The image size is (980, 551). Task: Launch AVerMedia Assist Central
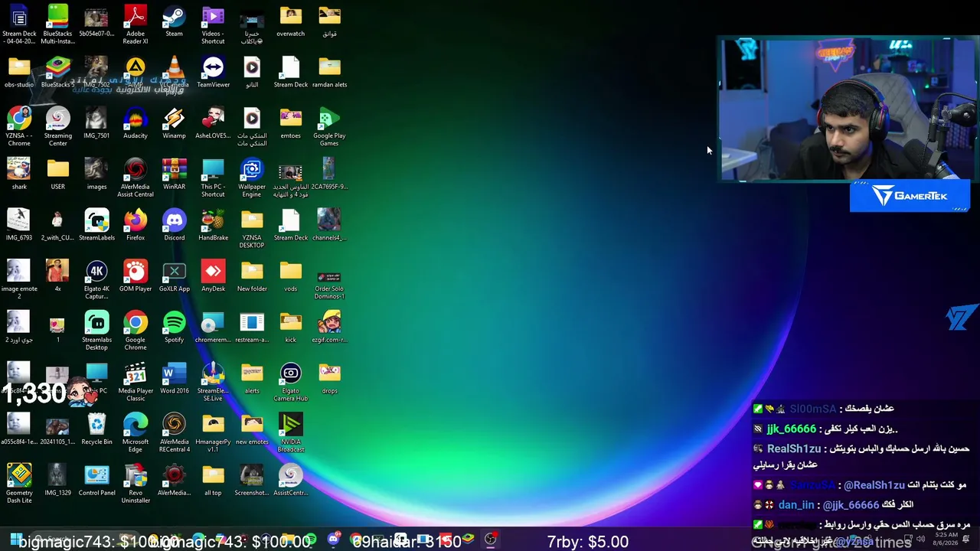coord(136,178)
